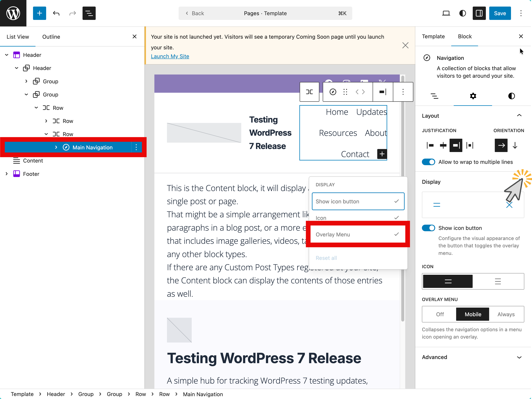Open the Launch My Site link

170,56
